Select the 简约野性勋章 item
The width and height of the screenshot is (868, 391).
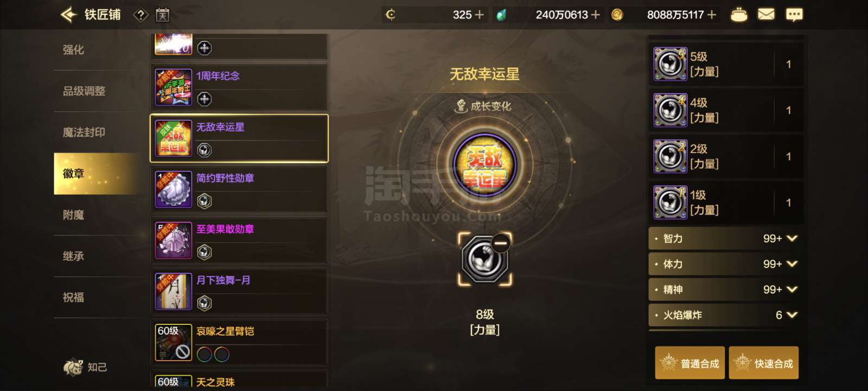pyautogui.click(x=239, y=190)
